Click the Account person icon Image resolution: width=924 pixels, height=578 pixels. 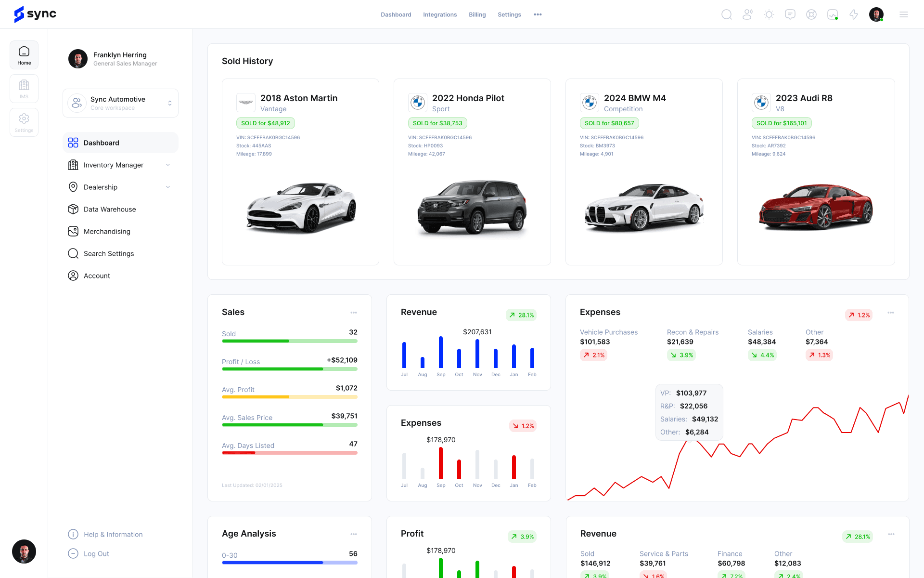pyautogui.click(x=73, y=276)
